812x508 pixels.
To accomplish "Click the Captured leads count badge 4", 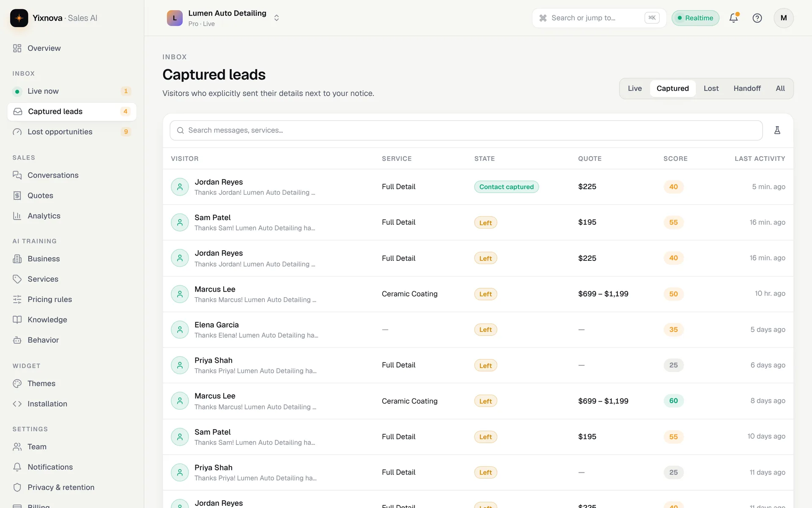I will click(125, 111).
